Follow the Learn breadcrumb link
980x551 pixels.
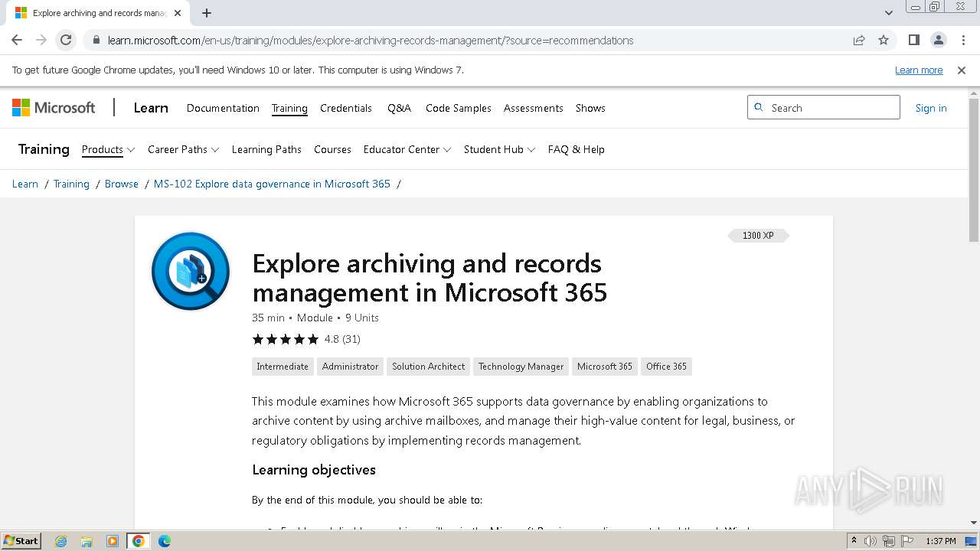(25, 184)
